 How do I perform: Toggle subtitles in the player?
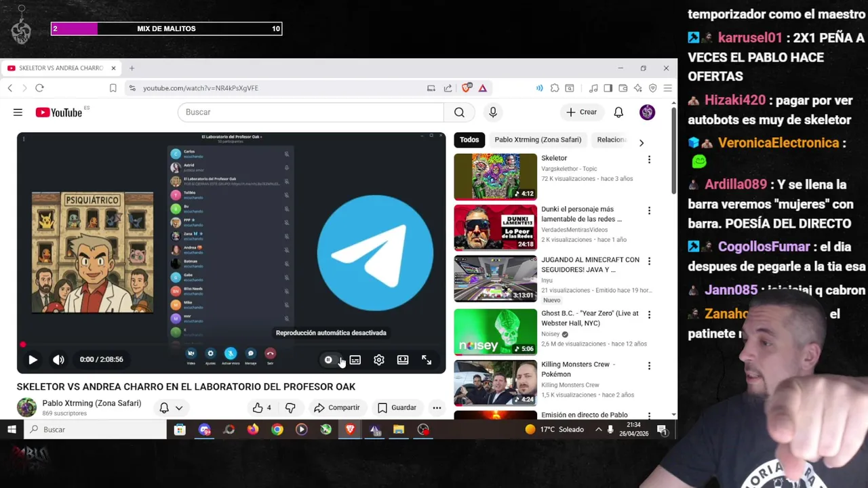coord(355,360)
